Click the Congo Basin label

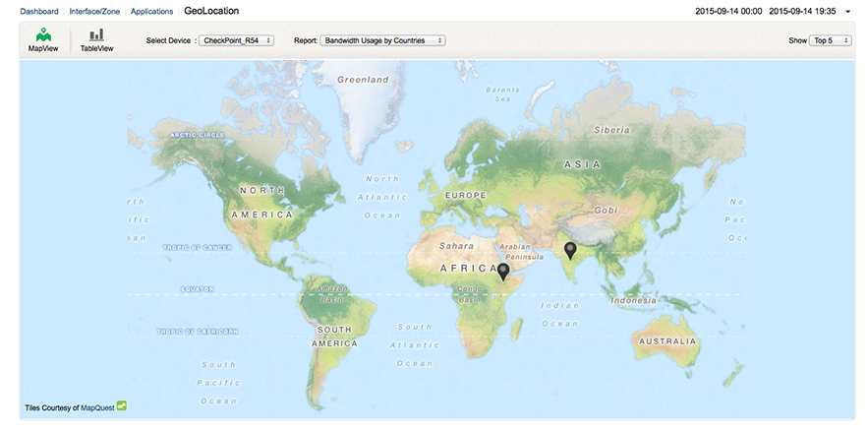[x=470, y=294]
